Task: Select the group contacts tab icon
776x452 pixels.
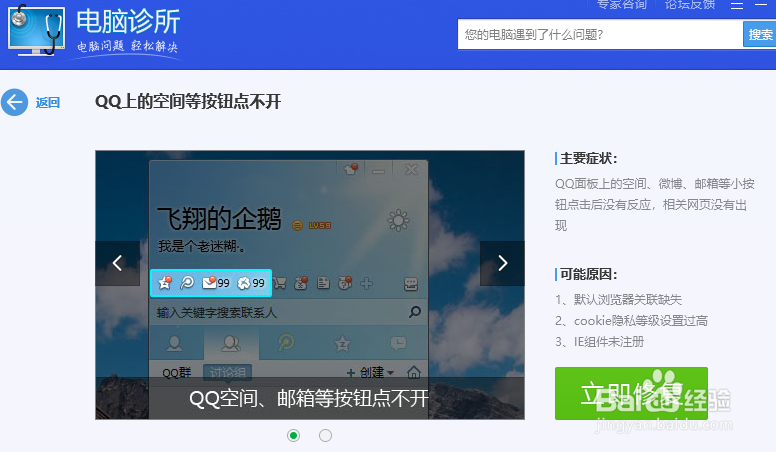Action: click(x=231, y=343)
